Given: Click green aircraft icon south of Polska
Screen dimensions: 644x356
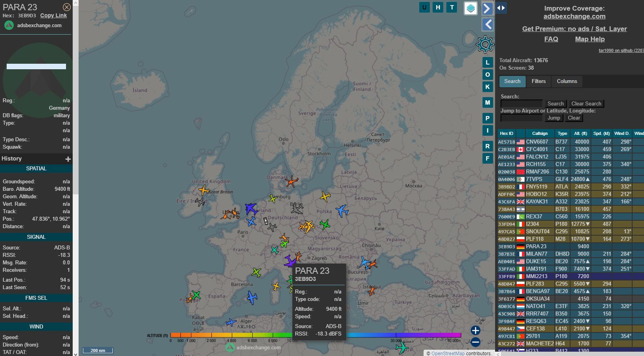Looking at the screenshot, I should [325, 225].
